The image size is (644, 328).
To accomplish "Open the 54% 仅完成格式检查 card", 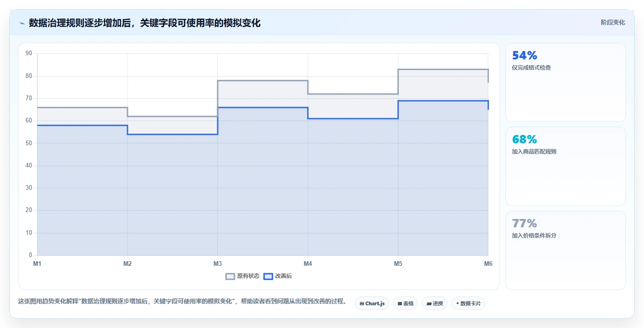I will tap(566, 83).
